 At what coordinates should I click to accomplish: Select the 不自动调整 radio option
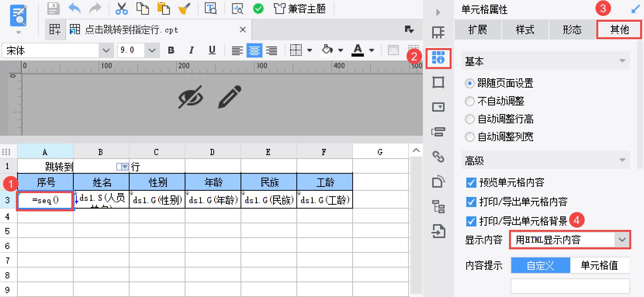tap(494, 101)
